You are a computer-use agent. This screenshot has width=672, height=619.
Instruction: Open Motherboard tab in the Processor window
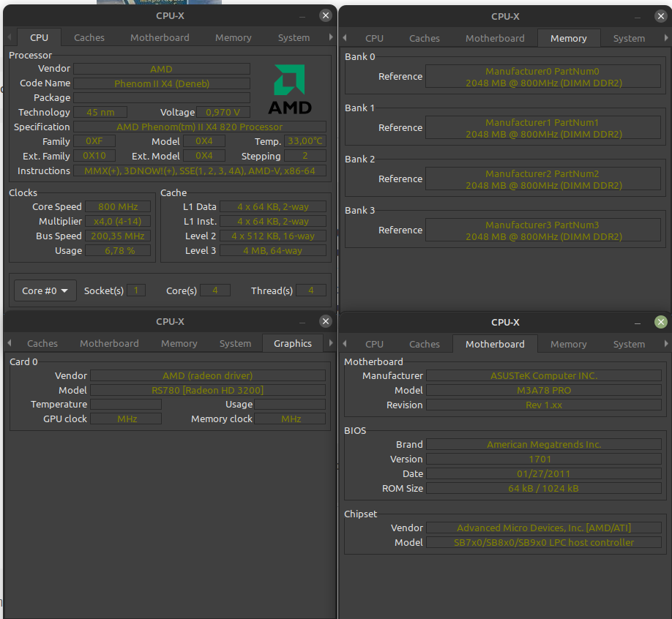tap(160, 38)
